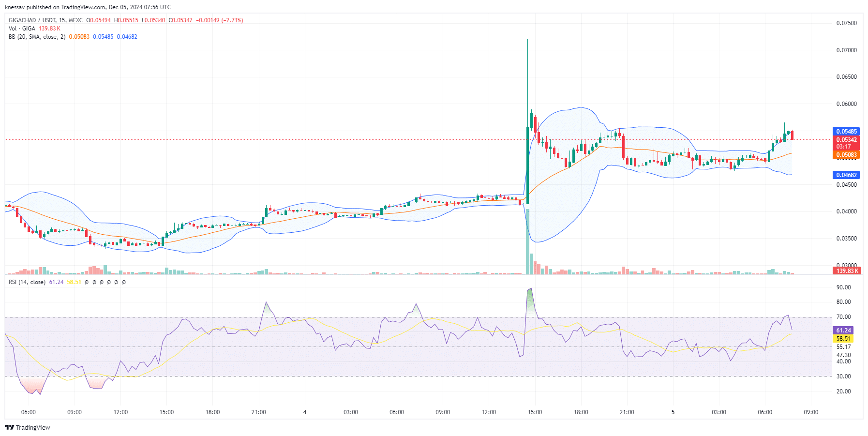Click the low value L0.05340 in the legend
This screenshot has width=868, height=436.
pyautogui.click(x=153, y=20)
